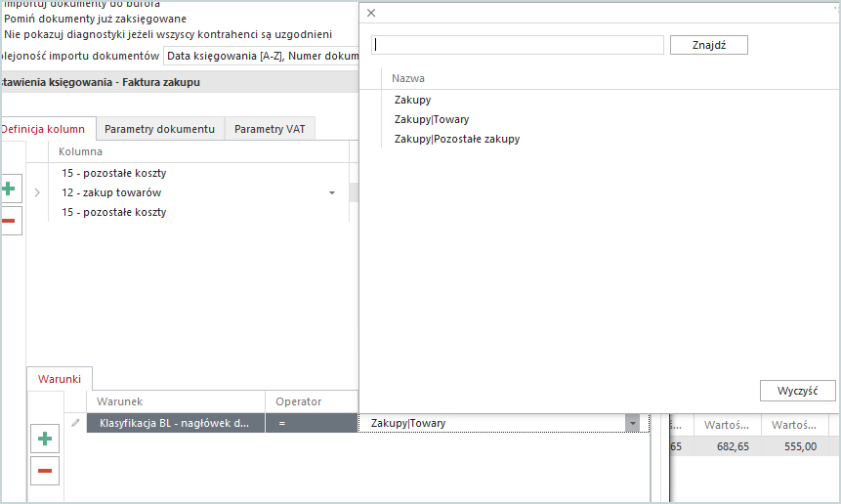Open the Zakupy|Towary value dropdown arrow
The width and height of the screenshot is (841, 504).
633,424
